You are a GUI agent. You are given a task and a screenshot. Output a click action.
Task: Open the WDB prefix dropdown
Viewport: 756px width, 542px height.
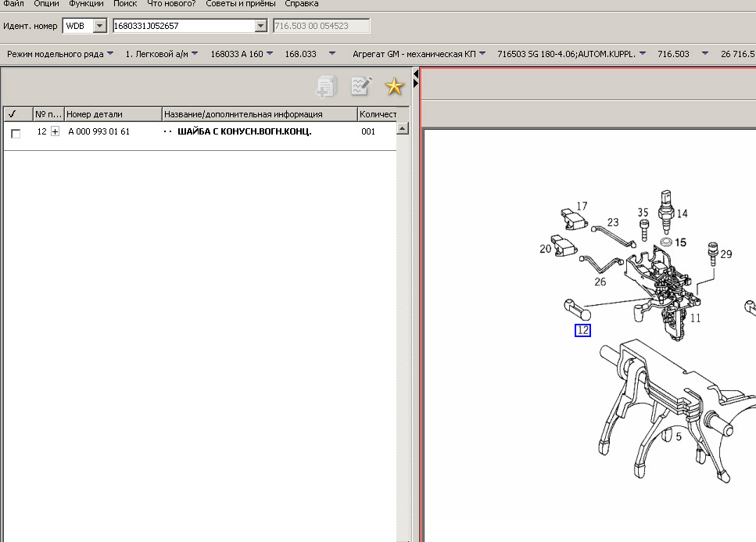pyautogui.click(x=99, y=27)
